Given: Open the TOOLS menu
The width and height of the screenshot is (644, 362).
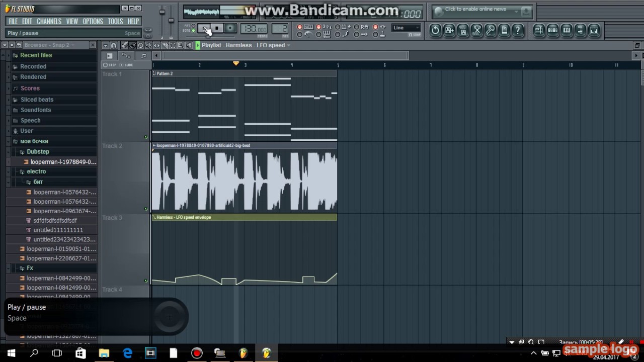Looking at the screenshot, I should pyautogui.click(x=115, y=21).
